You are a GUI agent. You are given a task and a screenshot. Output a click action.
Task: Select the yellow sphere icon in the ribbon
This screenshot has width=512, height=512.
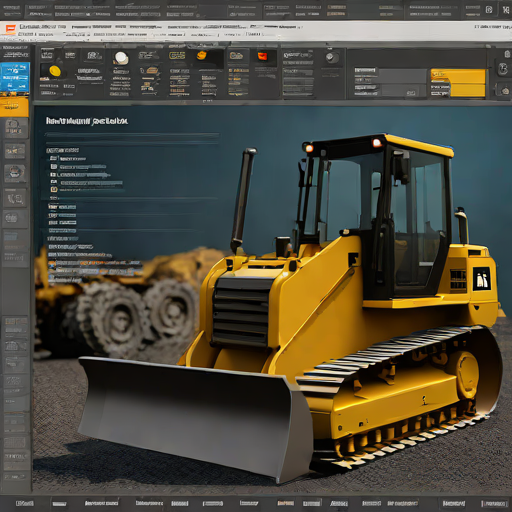[55, 71]
